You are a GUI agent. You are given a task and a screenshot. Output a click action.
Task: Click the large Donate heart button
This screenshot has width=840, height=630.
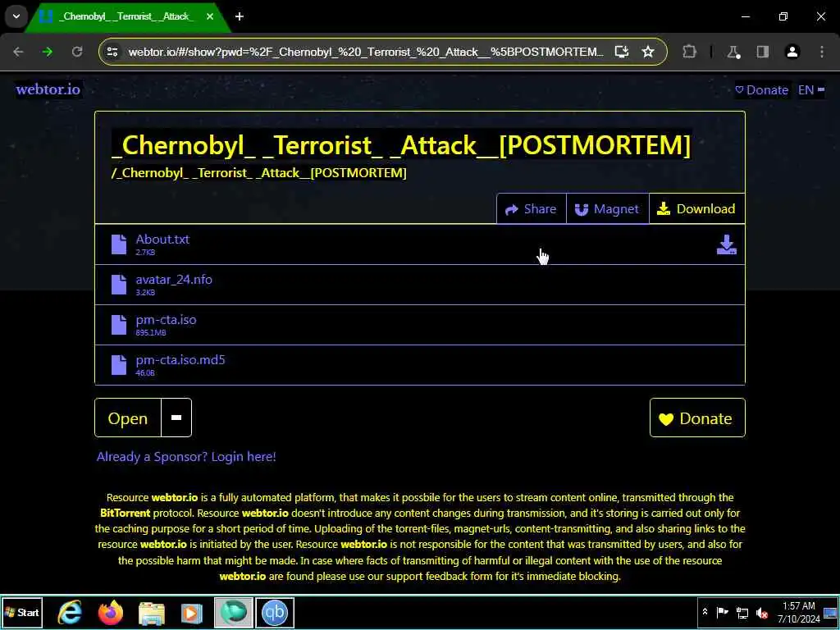click(697, 418)
